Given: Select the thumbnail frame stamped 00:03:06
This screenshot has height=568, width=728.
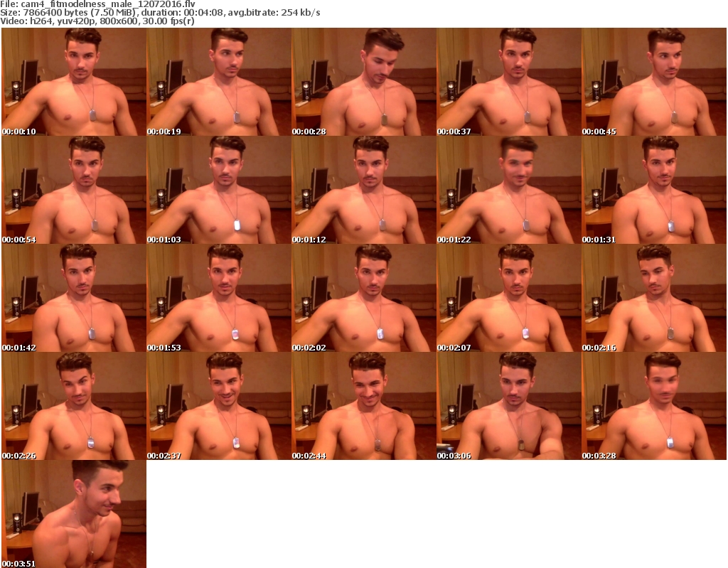Looking at the screenshot, I should pos(509,406).
